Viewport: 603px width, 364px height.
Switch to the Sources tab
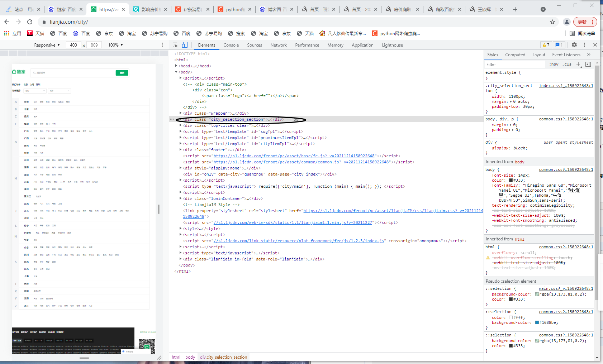(255, 45)
